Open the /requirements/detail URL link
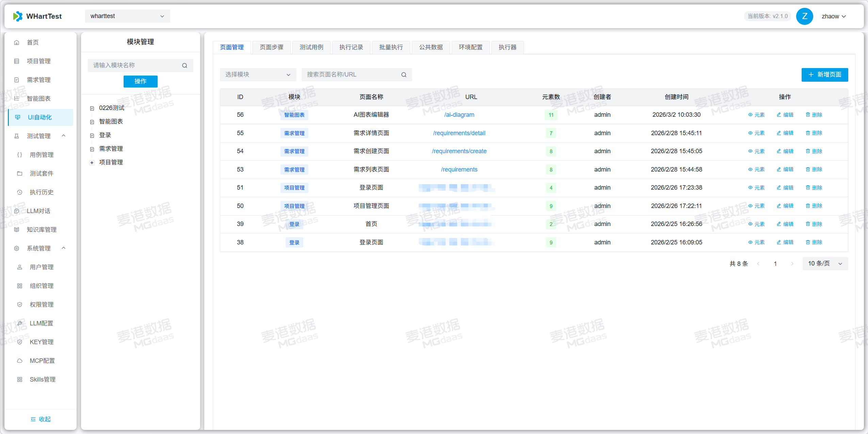The width and height of the screenshot is (868, 434). pos(459,133)
